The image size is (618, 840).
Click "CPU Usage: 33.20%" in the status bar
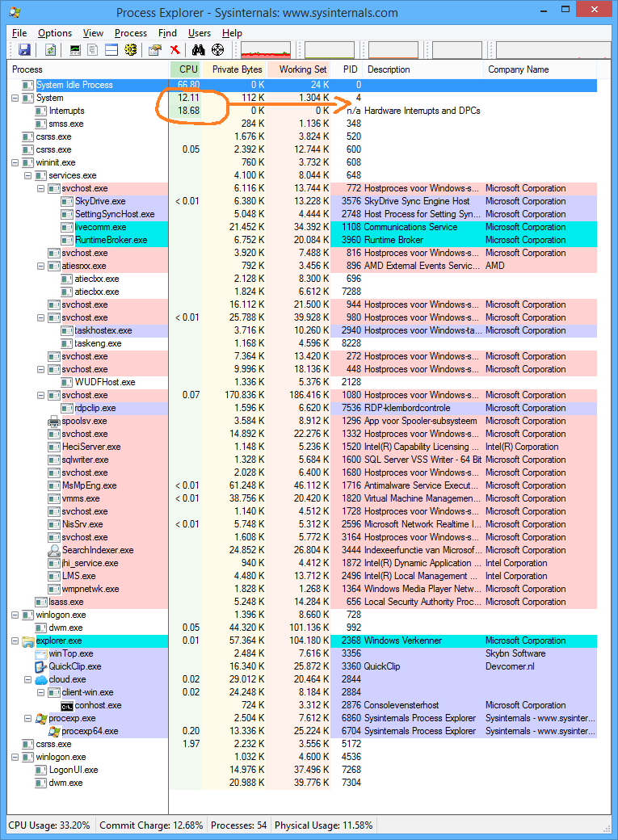[49, 825]
